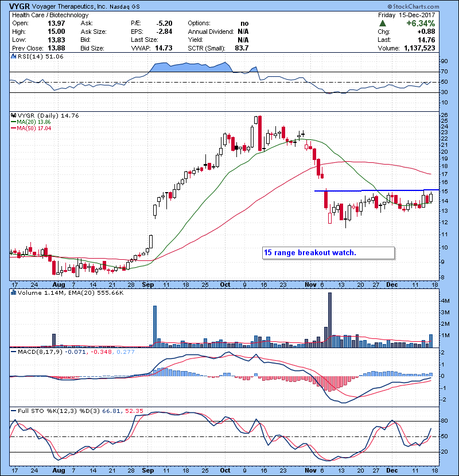Click the VWAP 14.73 value
Viewport: 459px width, 476px height.
[164, 48]
